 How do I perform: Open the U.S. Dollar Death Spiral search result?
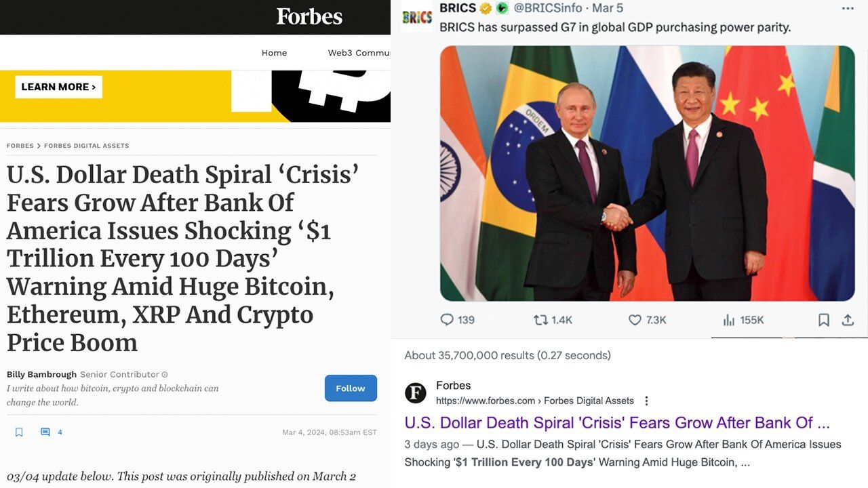coord(617,423)
